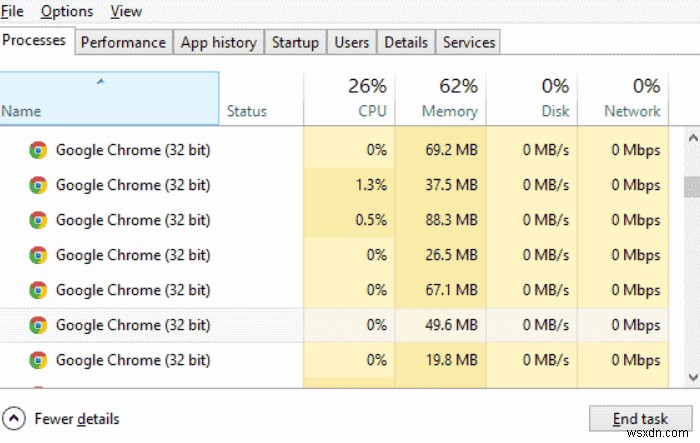The width and height of the screenshot is (700, 443).
Task: Click the 62% total memory figure
Action: tap(458, 86)
